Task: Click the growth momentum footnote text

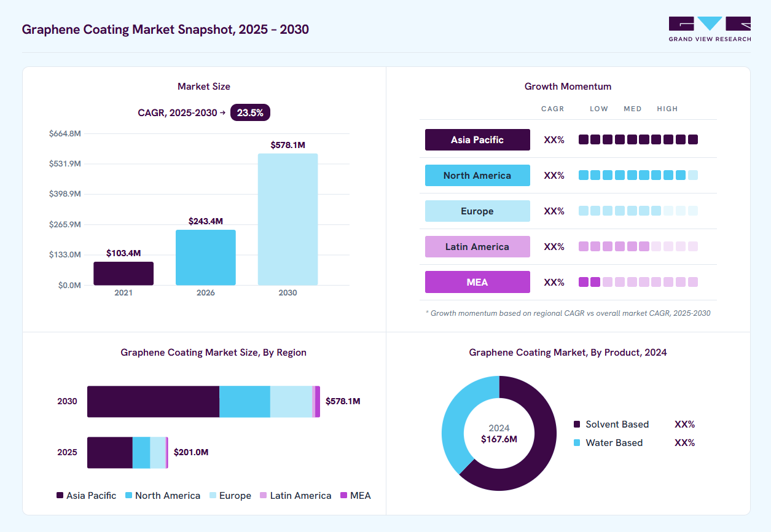Action: [568, 313]
